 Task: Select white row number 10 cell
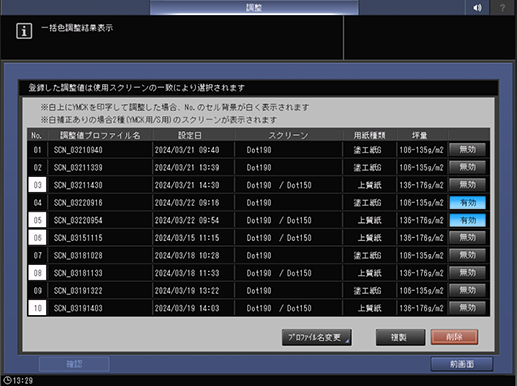37,308
